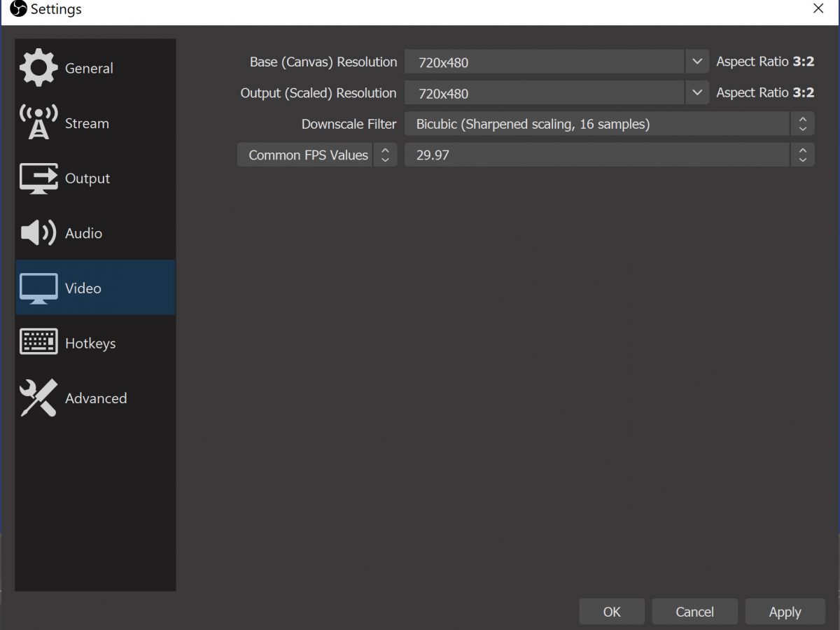Open the Hotkeys settings section
840x630 pixels.
click(x=90, y=343)
